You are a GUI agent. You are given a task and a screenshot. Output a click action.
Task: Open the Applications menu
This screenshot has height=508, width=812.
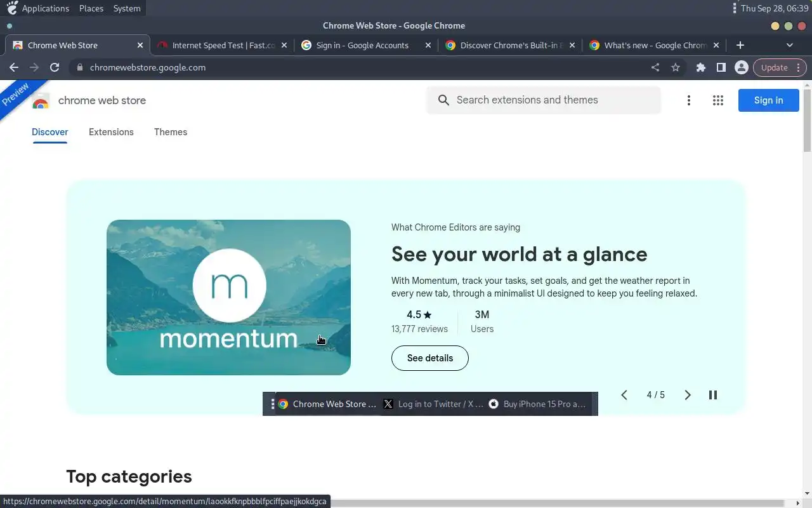coord(39,8)
